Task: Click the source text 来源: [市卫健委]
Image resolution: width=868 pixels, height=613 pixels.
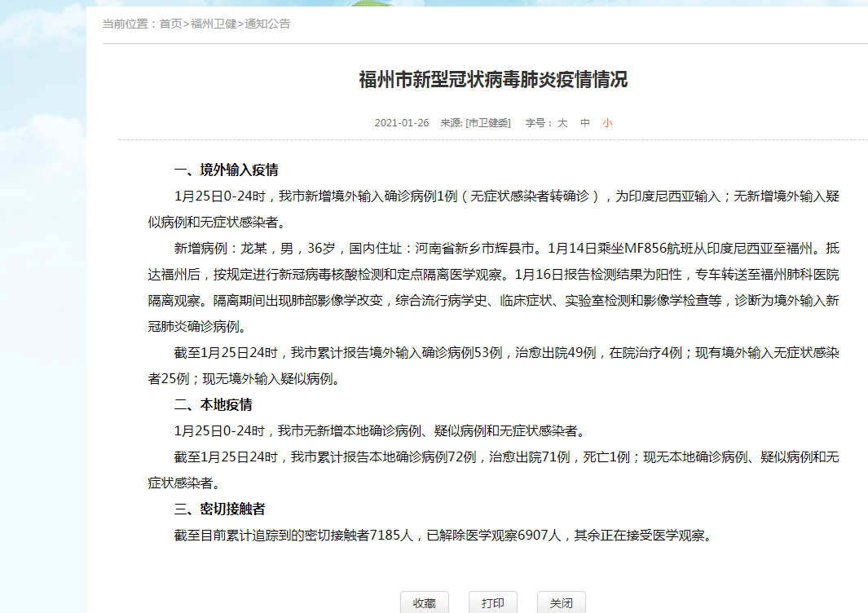Action: click(x=475, y=123)
